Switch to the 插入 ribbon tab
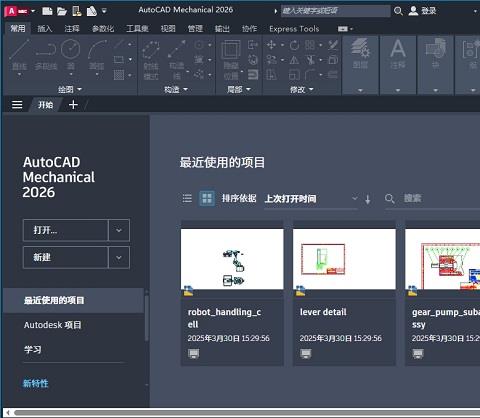This screenshot has height=418, width=480. coord(45,29)
